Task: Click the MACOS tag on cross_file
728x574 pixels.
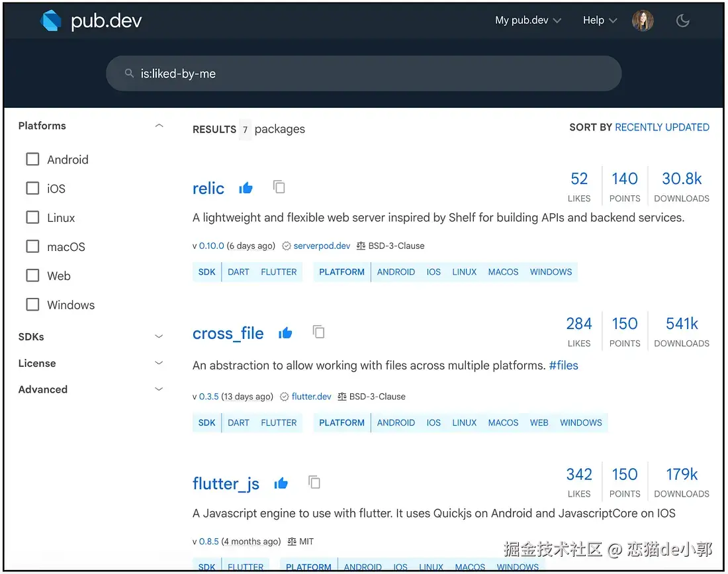Action: (x=503, y=422)
